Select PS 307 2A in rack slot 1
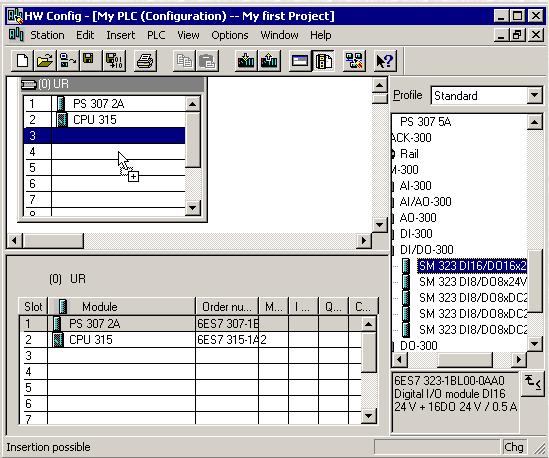The image size is (549, 458). tap(104, 104)
